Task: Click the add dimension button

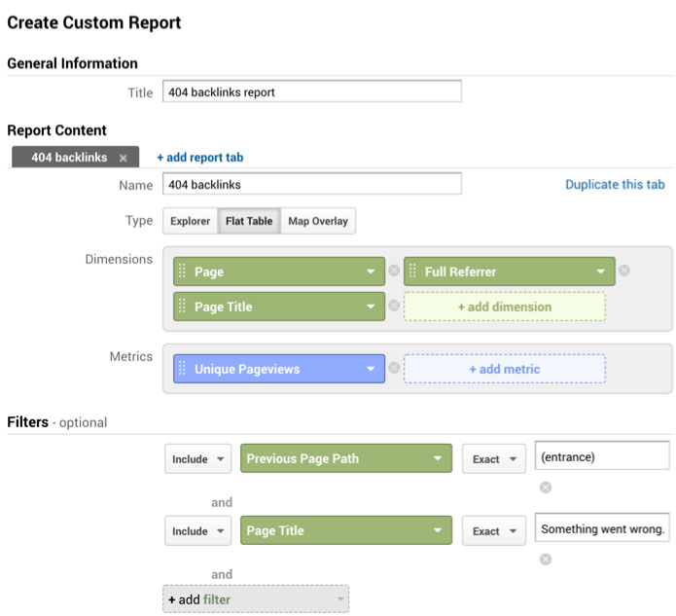Action: tap(504, 307)
